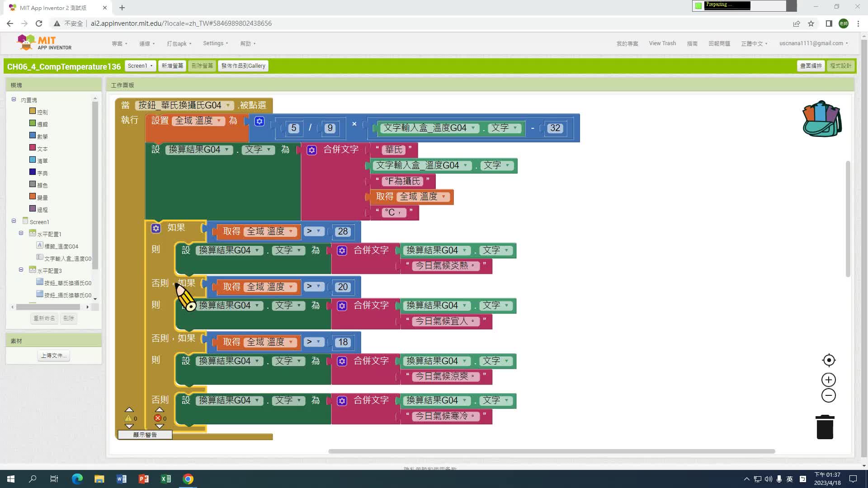Zoom out with the minus icon

pos(828,395)
